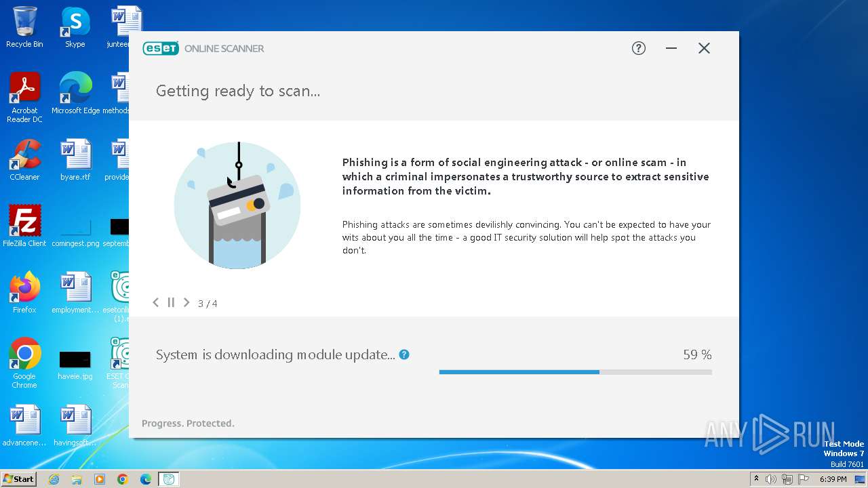868x488 pixels.
Task: Click info icon next to module update
Action: click(404, 354)
